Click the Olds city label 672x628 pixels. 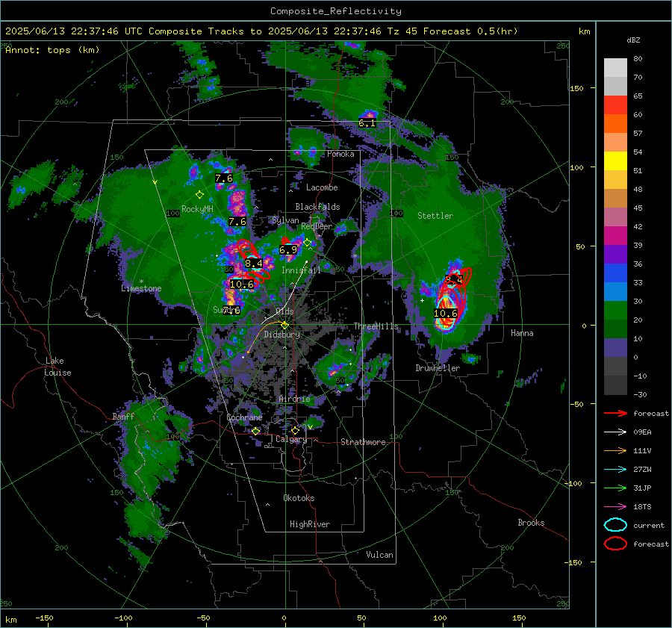click(284, 311)
